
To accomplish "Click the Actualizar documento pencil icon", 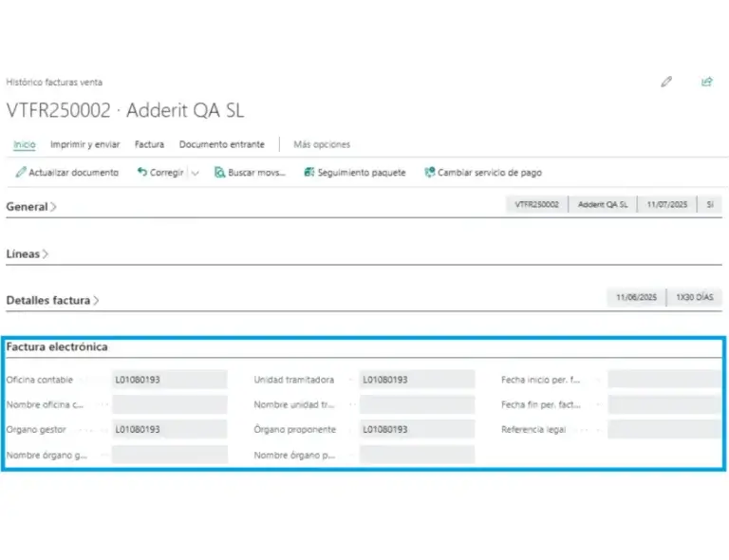I will [x=21, y=173].
